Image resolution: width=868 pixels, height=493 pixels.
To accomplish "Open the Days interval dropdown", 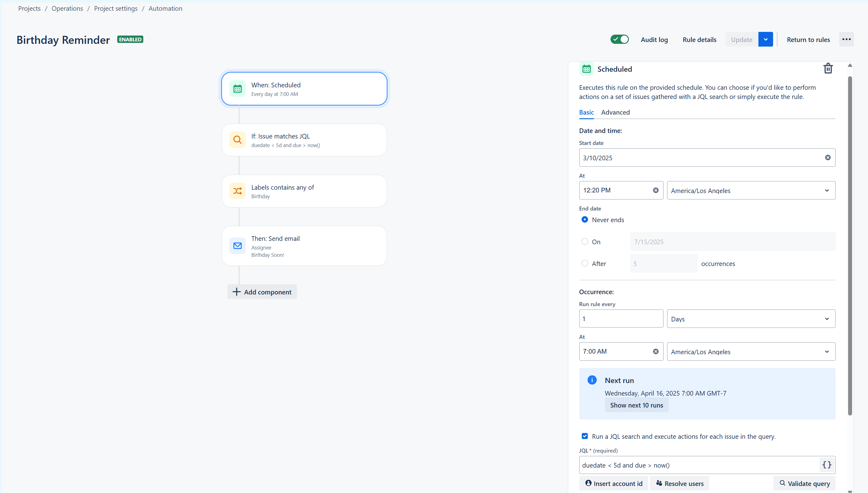I will [x=751, y=319].
